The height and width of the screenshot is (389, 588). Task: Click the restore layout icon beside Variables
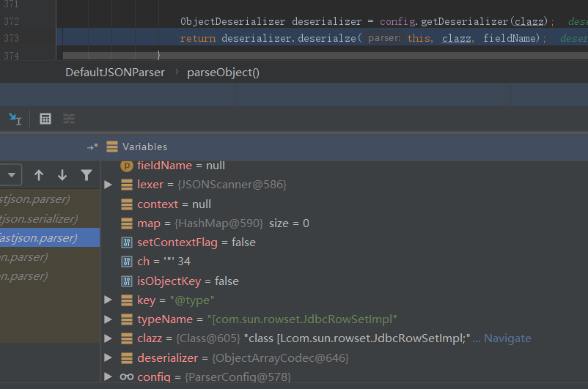coord(92,147)
